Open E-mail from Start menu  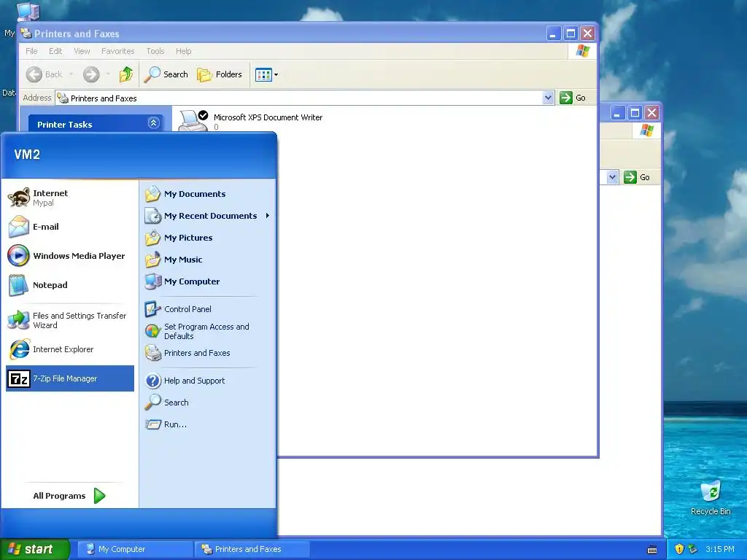(69, 227)
